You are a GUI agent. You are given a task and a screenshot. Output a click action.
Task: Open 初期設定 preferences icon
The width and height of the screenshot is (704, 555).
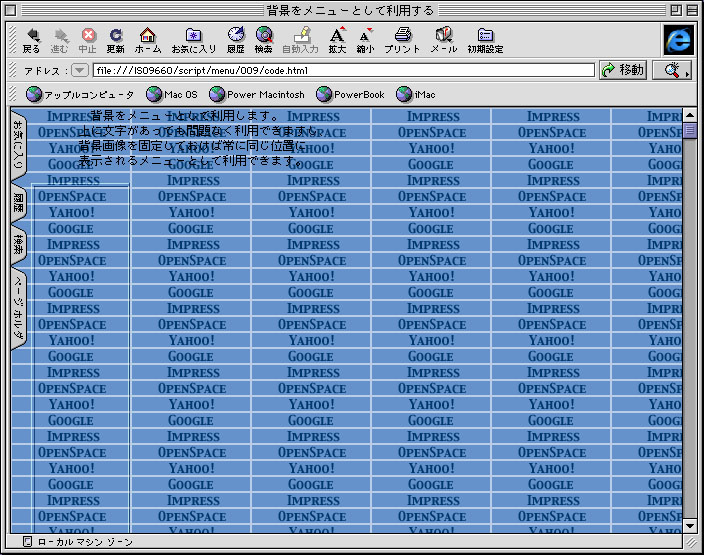click(485, 40)
